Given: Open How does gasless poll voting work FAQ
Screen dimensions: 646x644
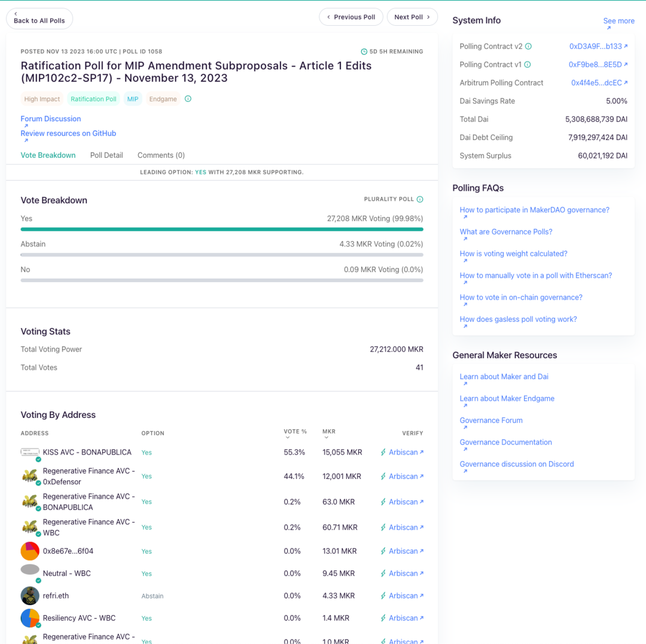Looking at the screenshot, I should [x=518, y=319].
